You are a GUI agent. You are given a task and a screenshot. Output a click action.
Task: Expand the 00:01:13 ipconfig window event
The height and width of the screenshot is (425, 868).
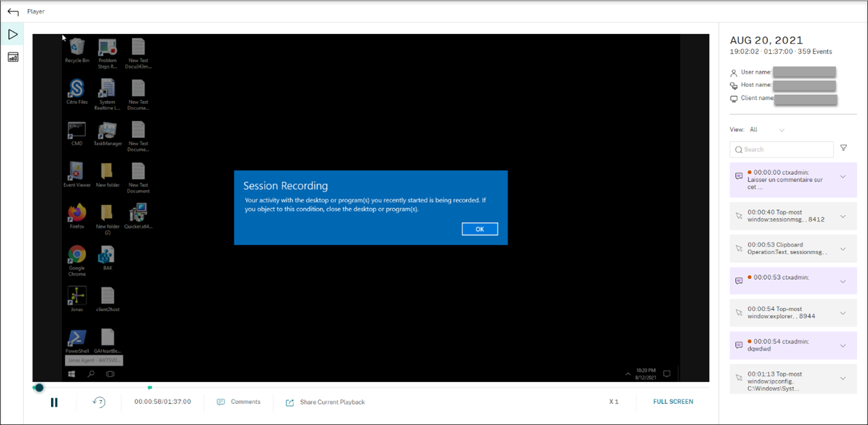(843, 378)
